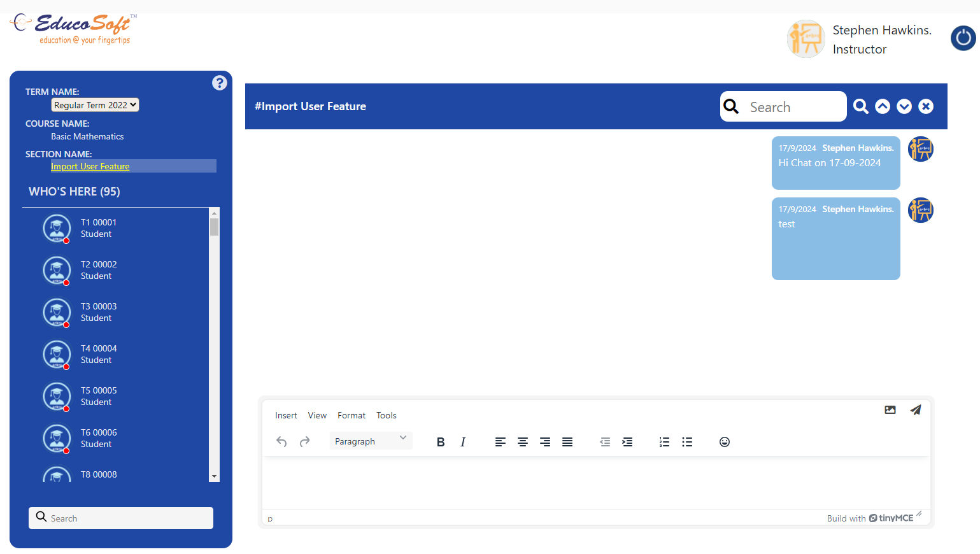Select student T3 00003 from list

(98, 312)
